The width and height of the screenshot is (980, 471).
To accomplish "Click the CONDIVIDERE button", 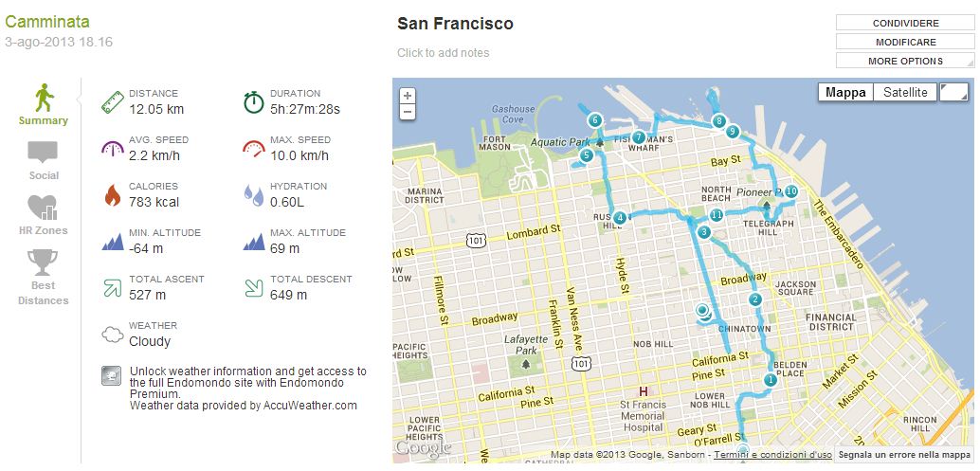I will 903,23.
